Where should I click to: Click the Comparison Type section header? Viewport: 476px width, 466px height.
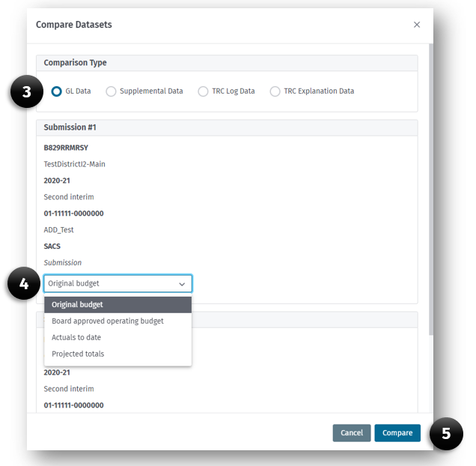click(227, 63)
